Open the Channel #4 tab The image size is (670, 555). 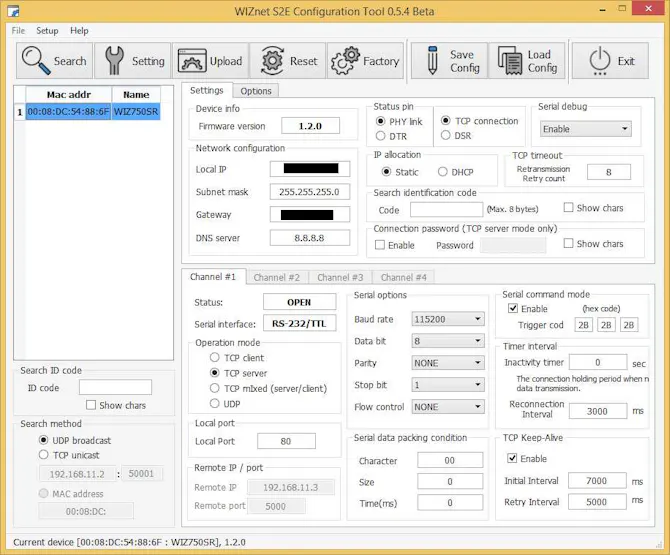click(403, 278)
